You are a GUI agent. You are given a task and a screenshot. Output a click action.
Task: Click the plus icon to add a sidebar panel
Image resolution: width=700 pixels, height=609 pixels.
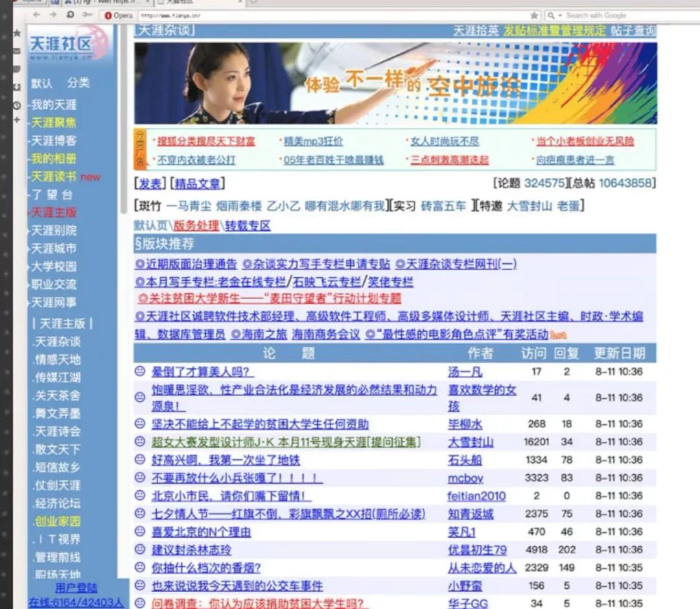point(17,120)
